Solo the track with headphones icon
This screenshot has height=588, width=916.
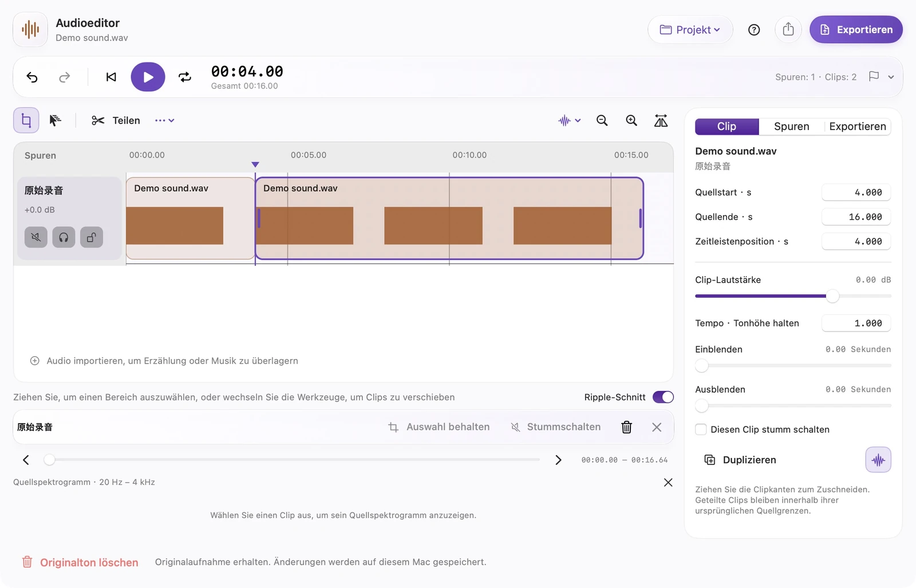click(64, 237)
